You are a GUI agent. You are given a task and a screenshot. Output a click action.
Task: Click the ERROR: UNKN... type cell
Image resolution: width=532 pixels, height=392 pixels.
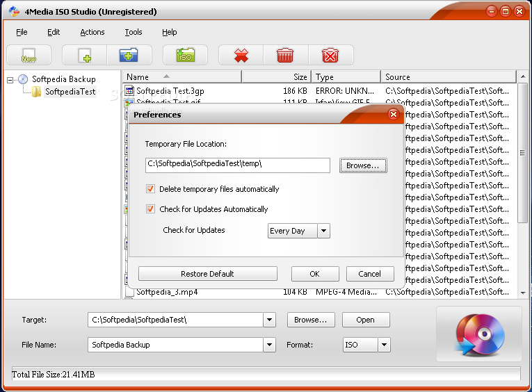coord(345,91)
